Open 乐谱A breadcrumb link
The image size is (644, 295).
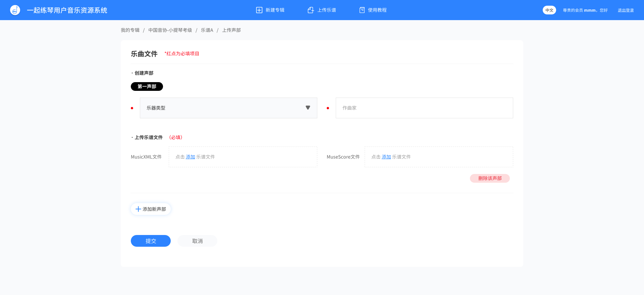click(207, 30)
